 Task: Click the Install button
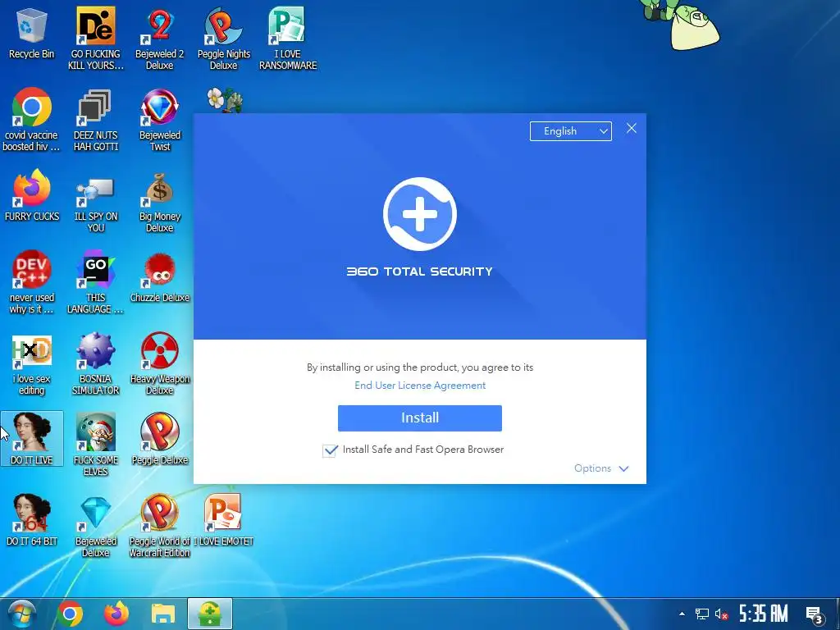(x=419, y=418)
